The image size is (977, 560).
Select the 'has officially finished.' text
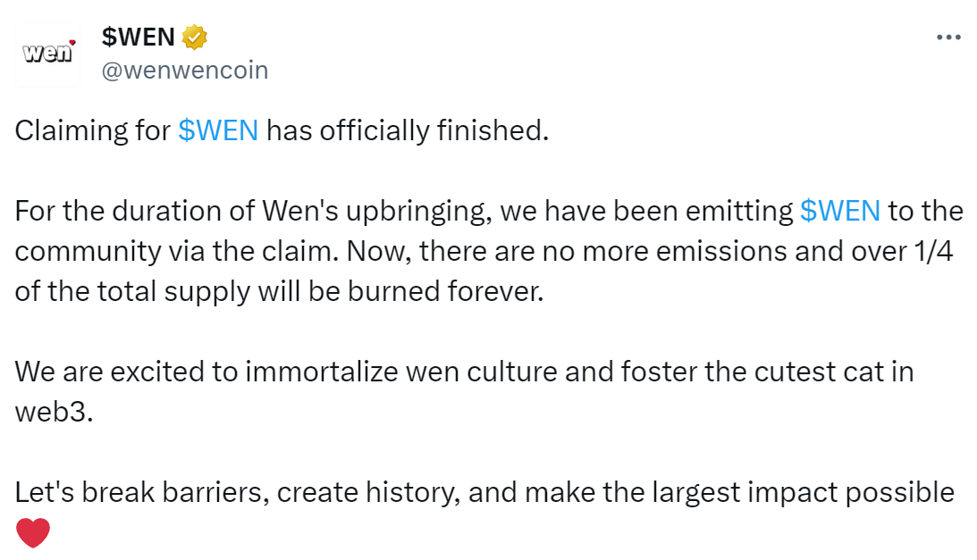coord(408,130)
